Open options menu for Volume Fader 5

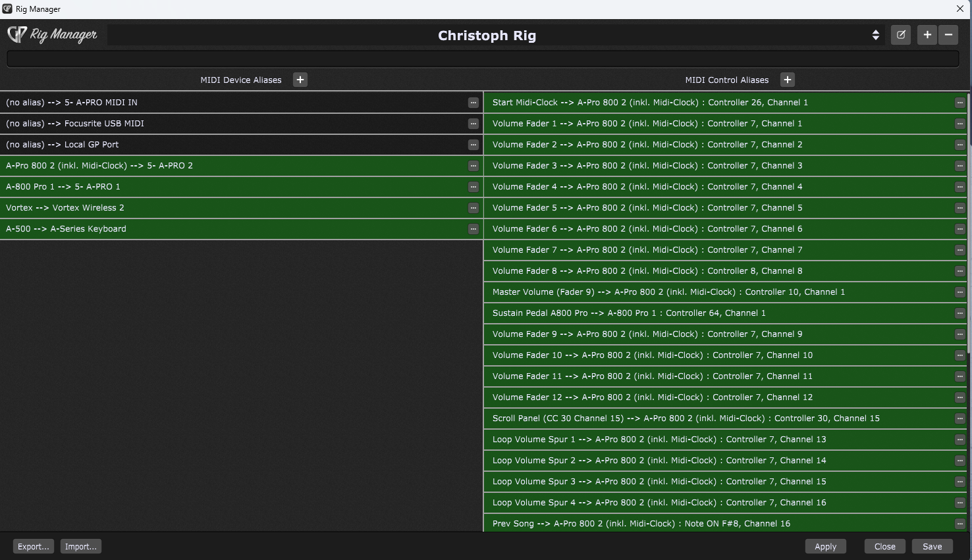[x=959, y=208]
